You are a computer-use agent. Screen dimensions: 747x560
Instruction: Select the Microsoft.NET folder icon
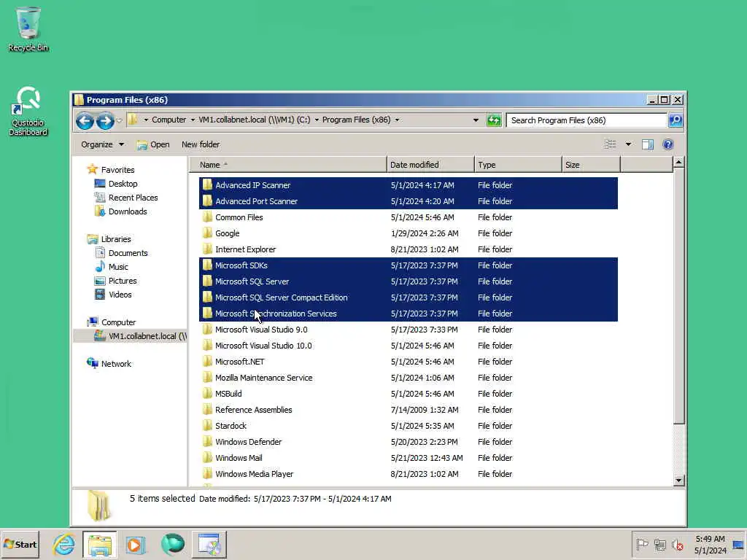pyautogui.click(x=206, y=362)
